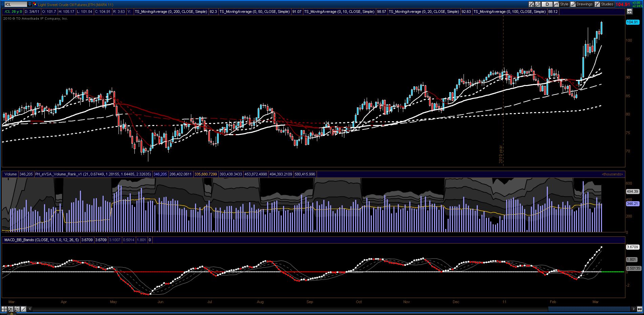Click the left scroll arrow of time axis

click(30, 309)
